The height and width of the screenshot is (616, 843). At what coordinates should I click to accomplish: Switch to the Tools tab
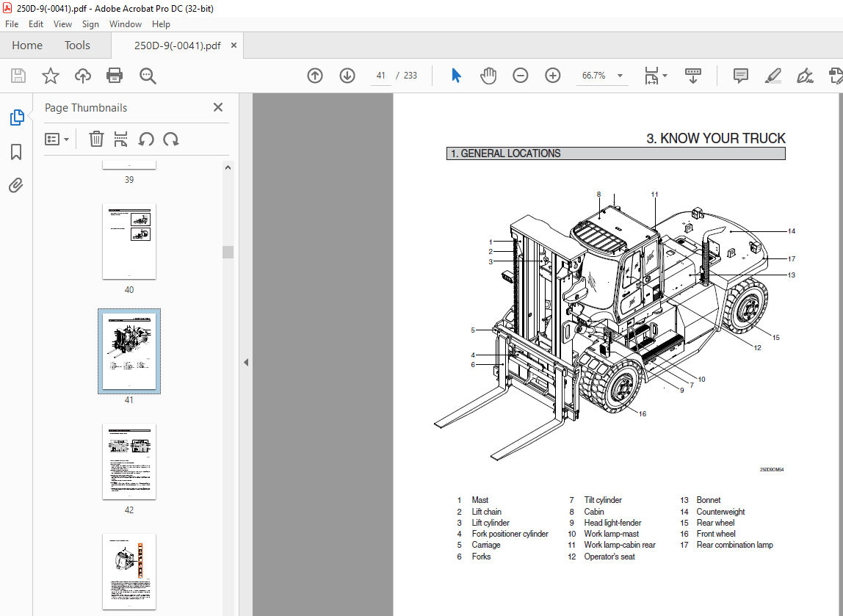tap(77, 45)
